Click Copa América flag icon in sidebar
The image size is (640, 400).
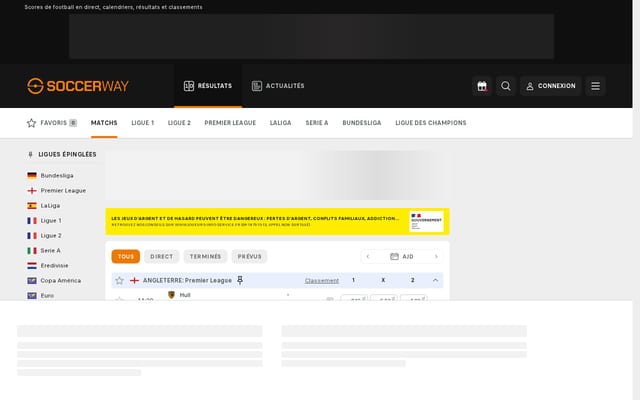tap(32, 281)
